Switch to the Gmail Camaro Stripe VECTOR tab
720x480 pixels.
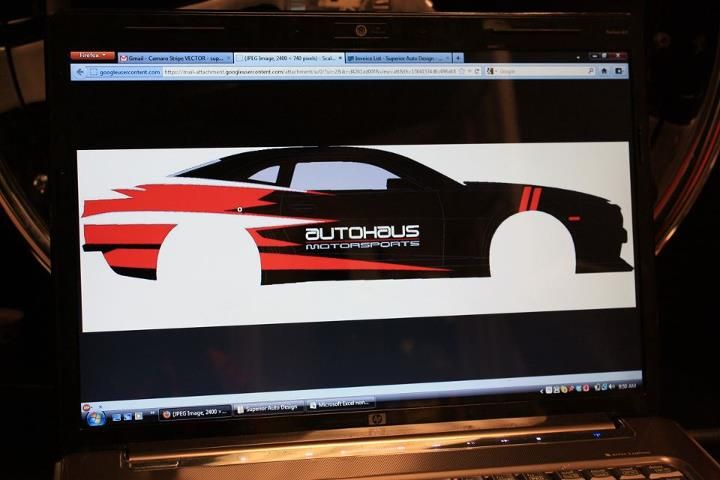(x=176, y=58)
